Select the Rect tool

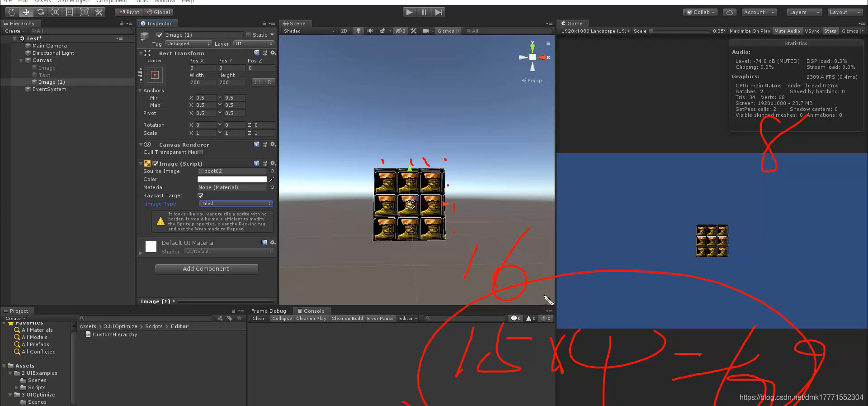coord(70,12)
